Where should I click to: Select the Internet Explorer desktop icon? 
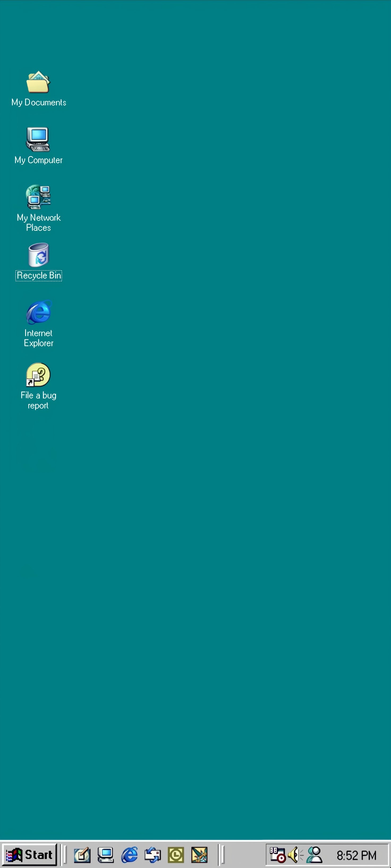pyautogui.click(x=39, y=312)
